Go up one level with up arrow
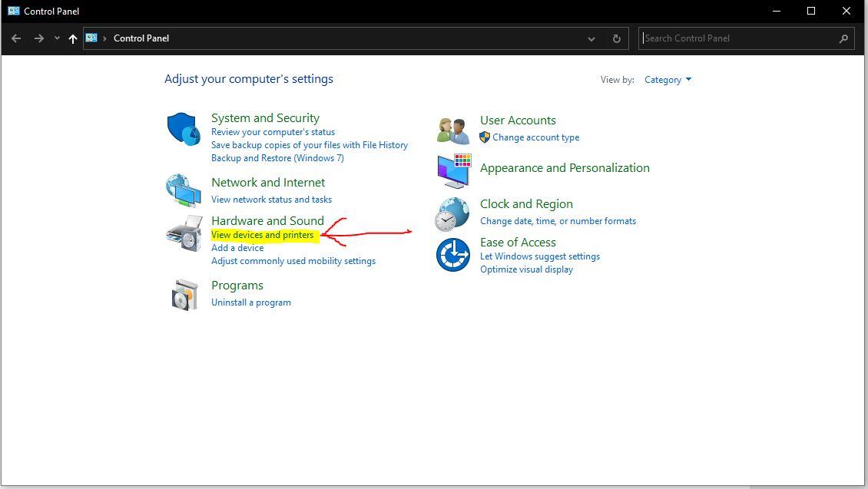This screenshot has width=868, height=489. click(x=72, y=38)
